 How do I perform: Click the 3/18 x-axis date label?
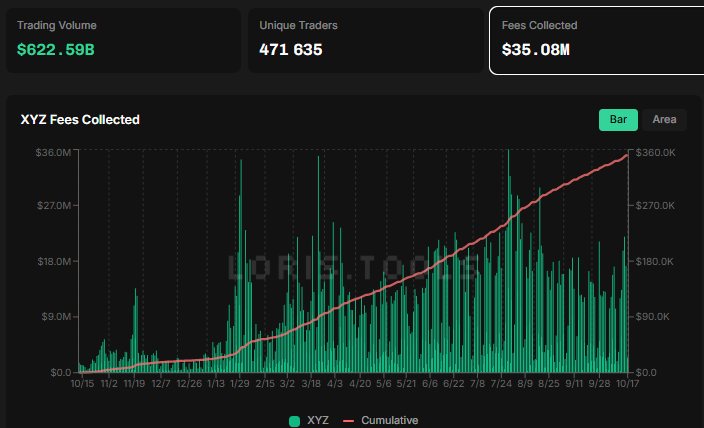[311, 384]
